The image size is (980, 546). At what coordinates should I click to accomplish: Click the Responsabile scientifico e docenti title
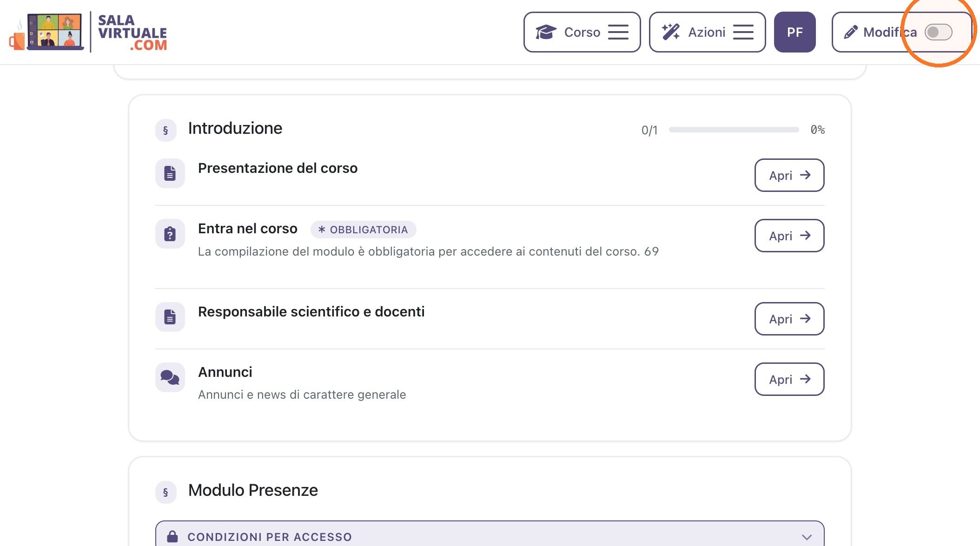click(x=311, y=312)
